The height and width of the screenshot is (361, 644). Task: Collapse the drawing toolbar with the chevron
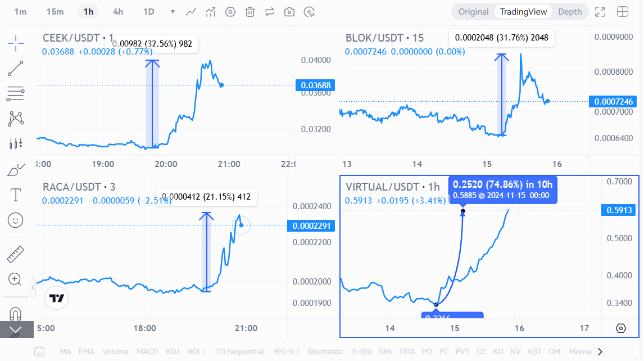click(16, 330)
